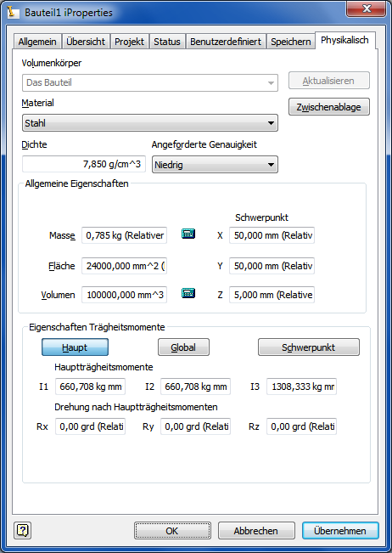Click the Zwischenablage button
The image size is (392, 553).
[329, 107]
